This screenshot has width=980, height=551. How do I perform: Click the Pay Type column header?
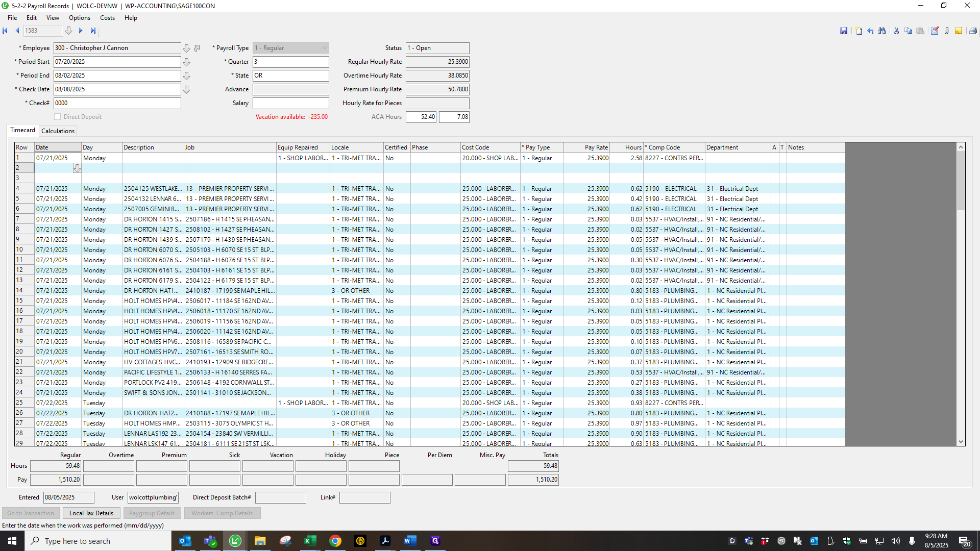click(542, 147)
